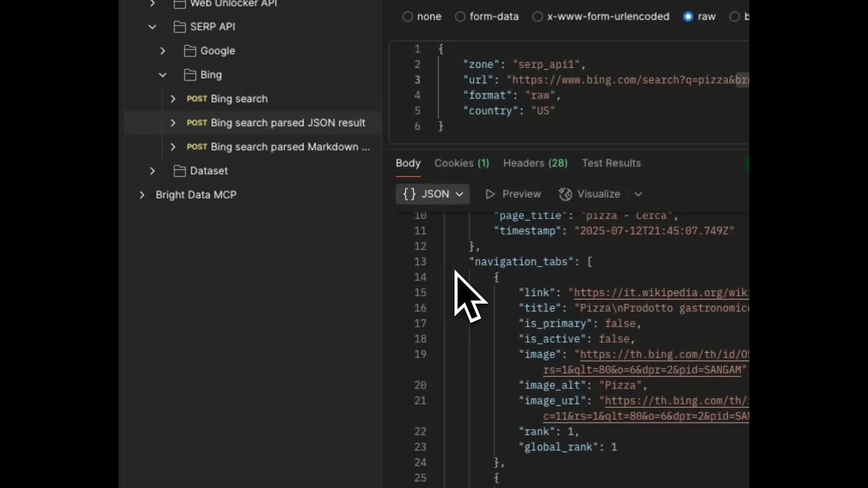Click the request body url line 3
868x488 pixels.
(606, 80)
